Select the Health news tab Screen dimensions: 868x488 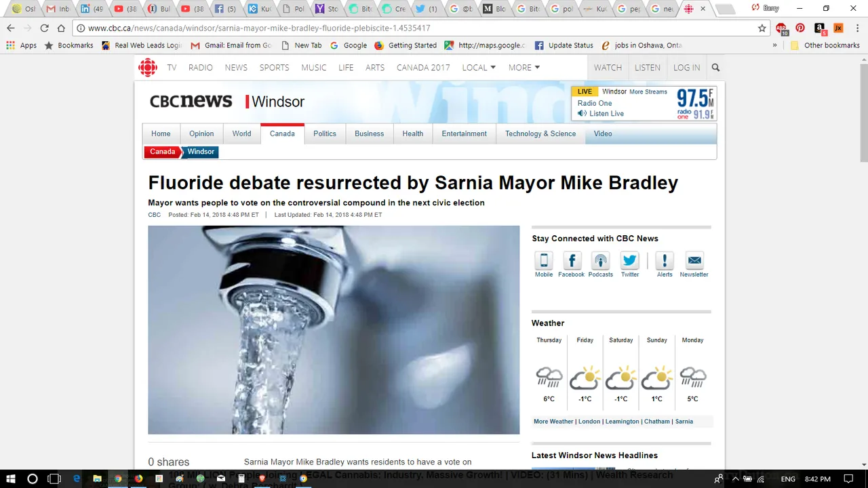coord(412,134)
